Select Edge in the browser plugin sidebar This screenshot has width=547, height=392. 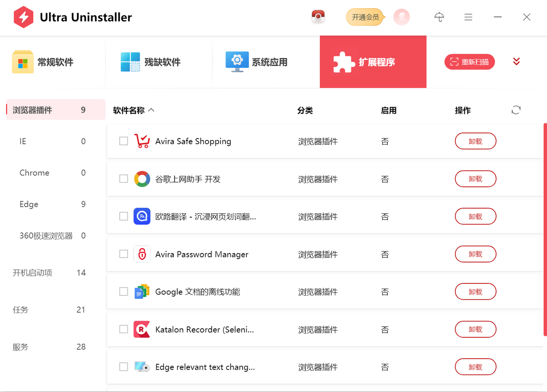pyautogui.click(x=29, y=204)
